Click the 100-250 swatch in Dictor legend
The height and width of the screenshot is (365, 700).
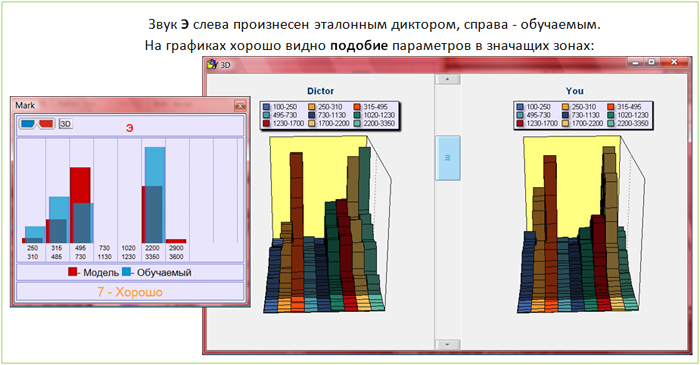click(x=267, y=107)
